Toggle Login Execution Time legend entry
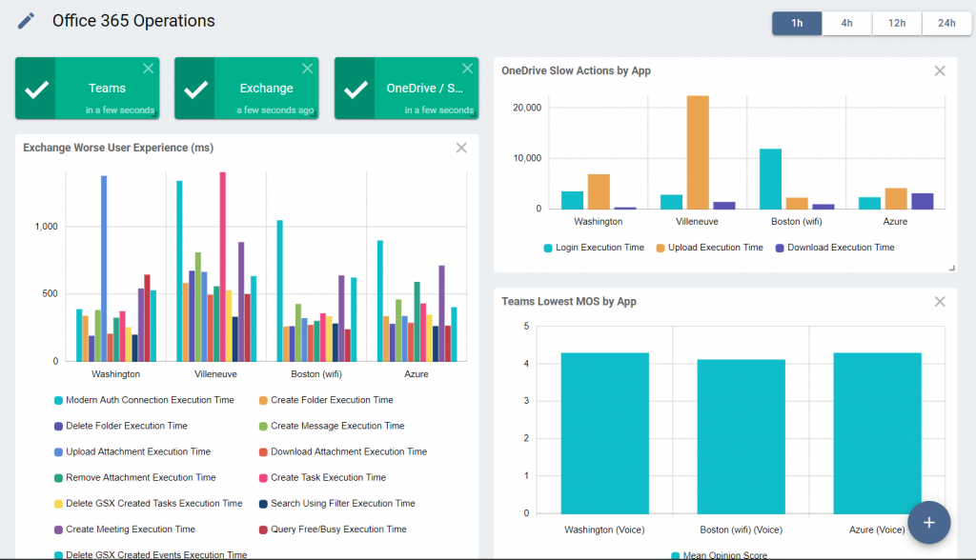This screenshot has width=976, height=560. (594, 248)
